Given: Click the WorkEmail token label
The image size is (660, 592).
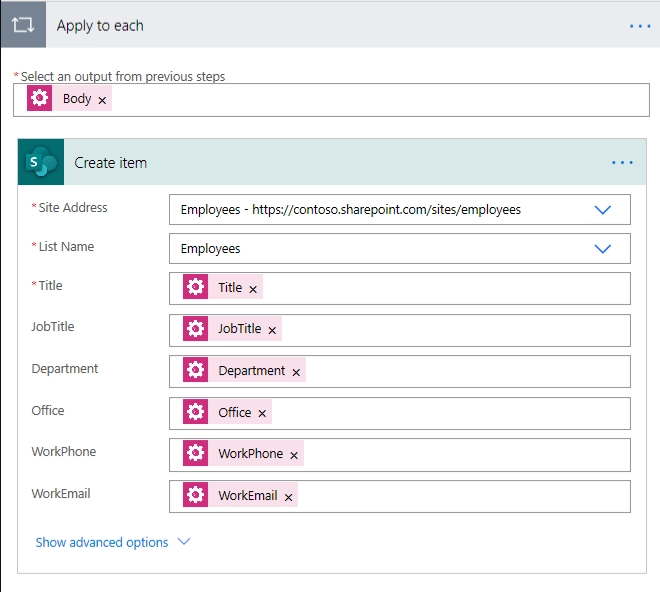Looking at the screenshot, I should [x=248, y=496].
